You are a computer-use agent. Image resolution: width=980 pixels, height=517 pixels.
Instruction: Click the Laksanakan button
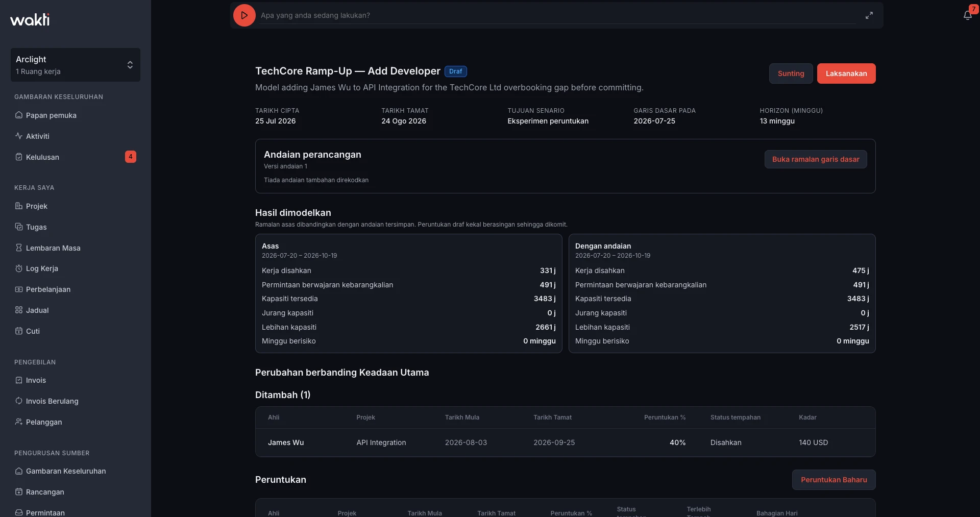846,73
